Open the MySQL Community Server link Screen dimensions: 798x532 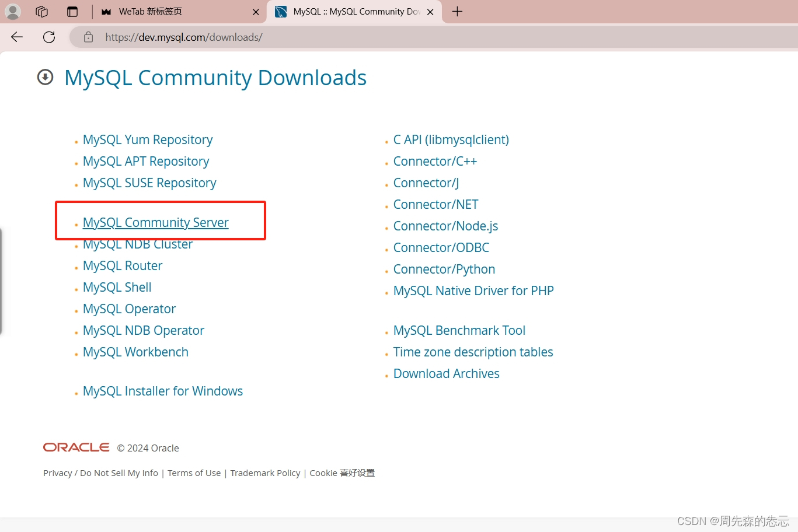pos(156,223)
